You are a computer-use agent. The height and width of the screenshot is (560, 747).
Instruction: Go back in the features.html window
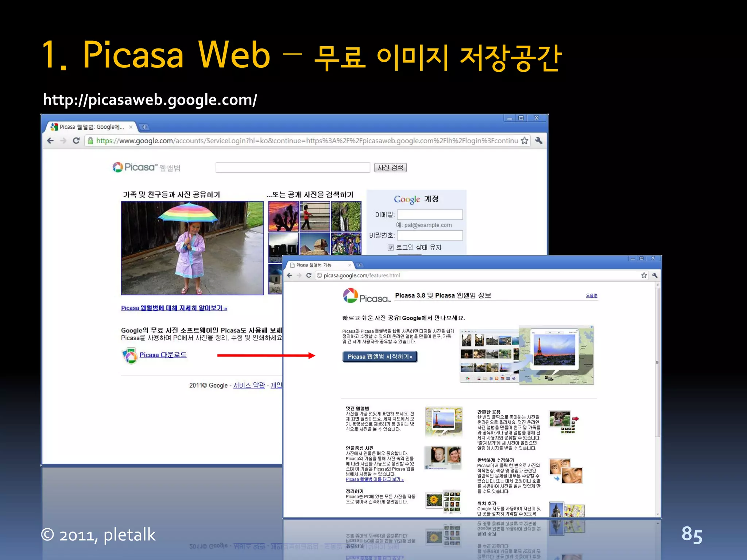290,275
